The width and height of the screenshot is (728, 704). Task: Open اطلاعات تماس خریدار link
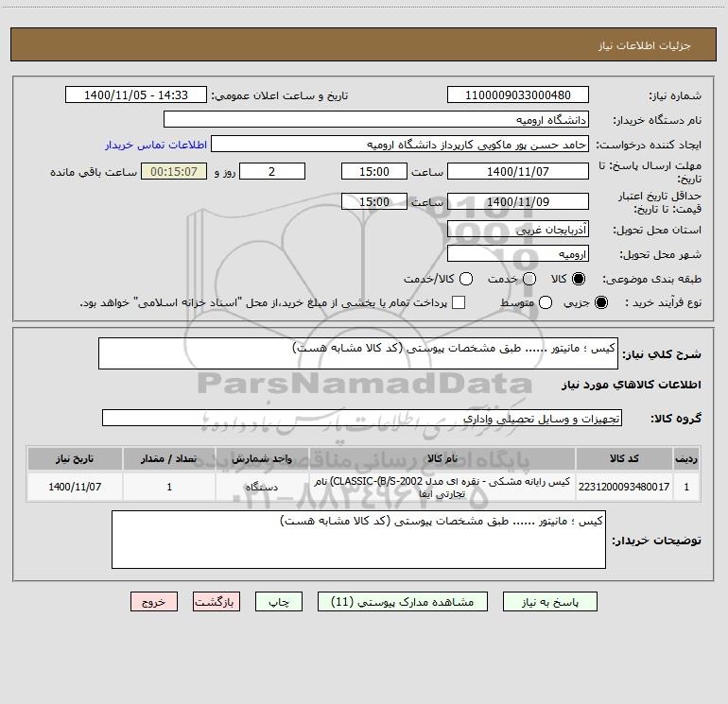click(x=156, y=145)
